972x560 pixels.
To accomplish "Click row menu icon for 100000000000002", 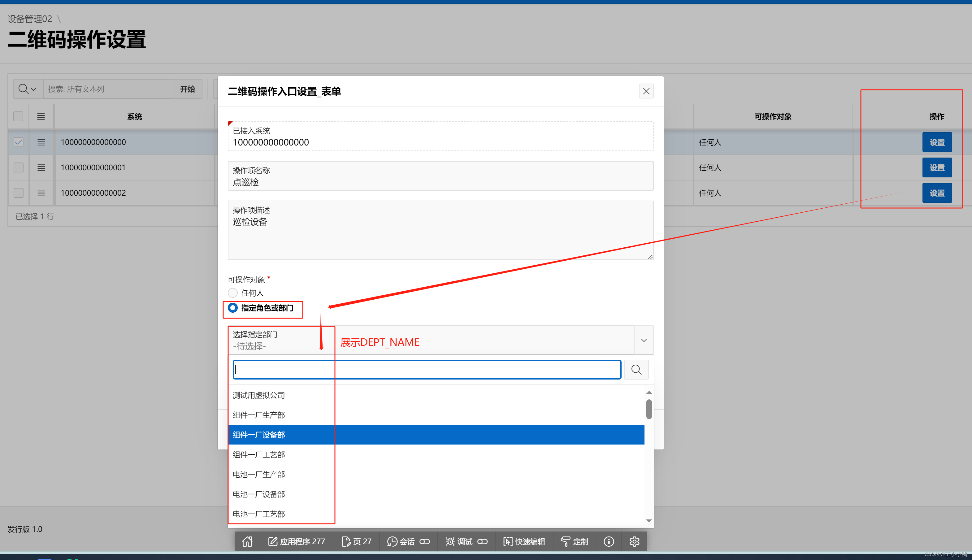I will 41,193.
